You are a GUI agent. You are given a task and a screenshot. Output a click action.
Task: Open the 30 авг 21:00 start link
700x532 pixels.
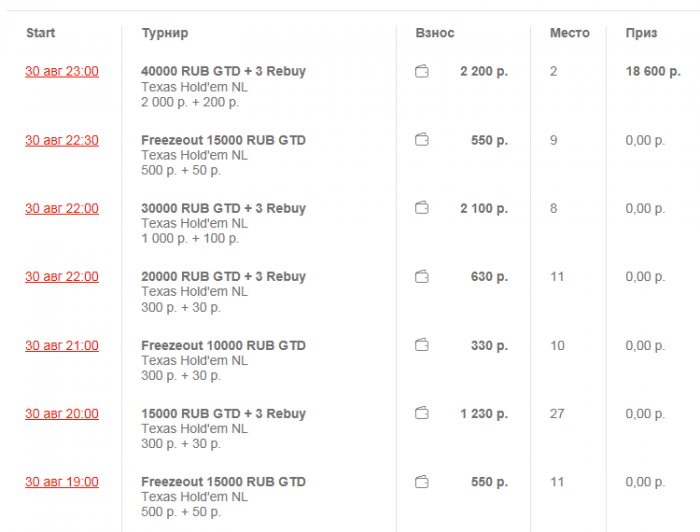tap(62, 346)
